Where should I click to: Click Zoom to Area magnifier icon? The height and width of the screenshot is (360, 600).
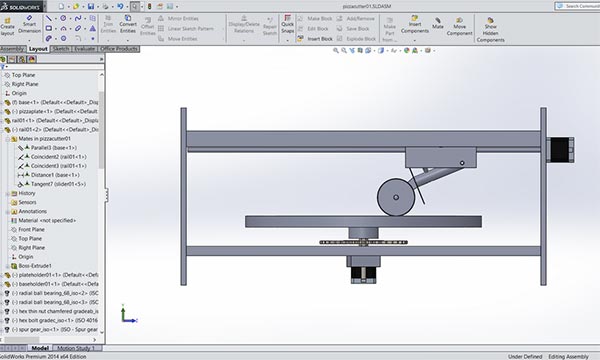pos(344,50)
